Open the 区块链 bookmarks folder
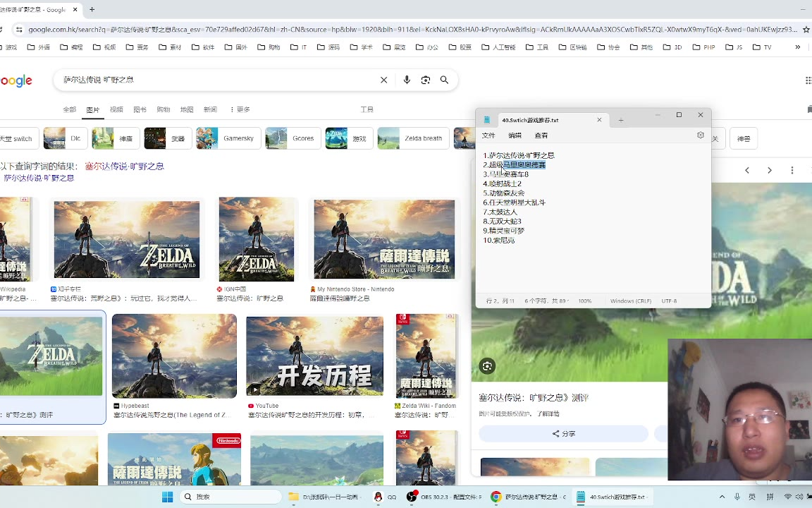812x508 pixels. [573, 47]
